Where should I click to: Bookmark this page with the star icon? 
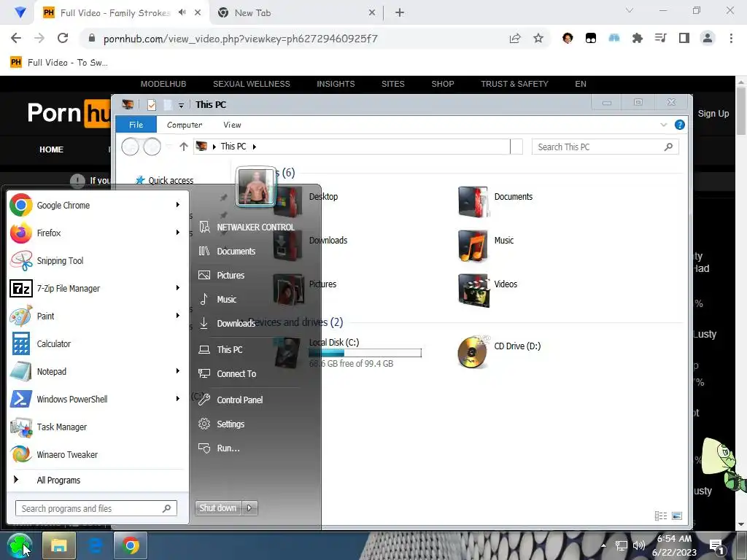(x=538, y=39)
